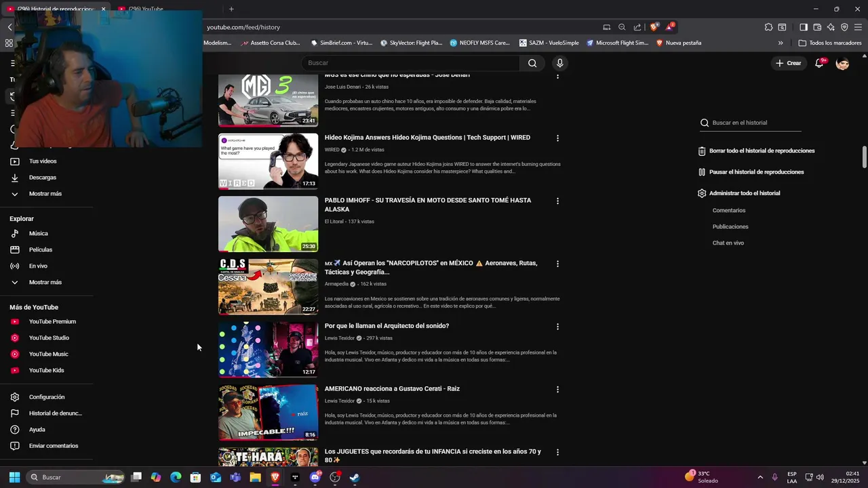
Task: Open NARCOPILOTOS video thumbnail
Action: [268, 287]
